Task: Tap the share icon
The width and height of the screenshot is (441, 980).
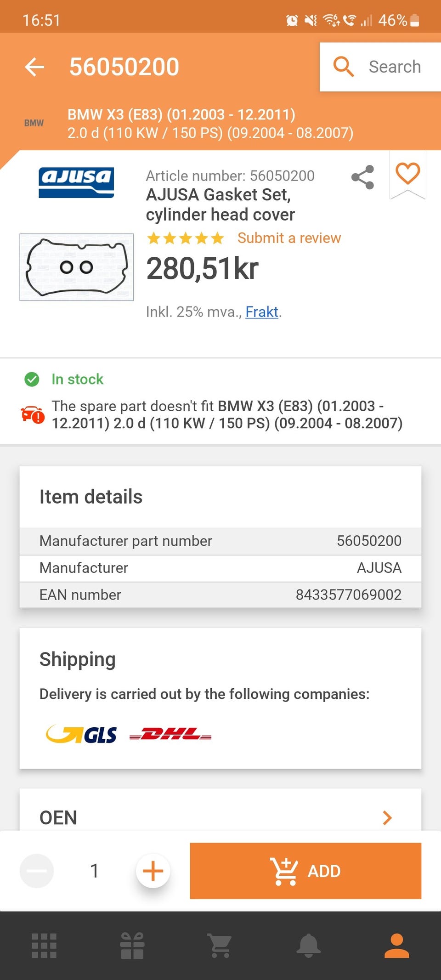Action: [x=362, y=177]
